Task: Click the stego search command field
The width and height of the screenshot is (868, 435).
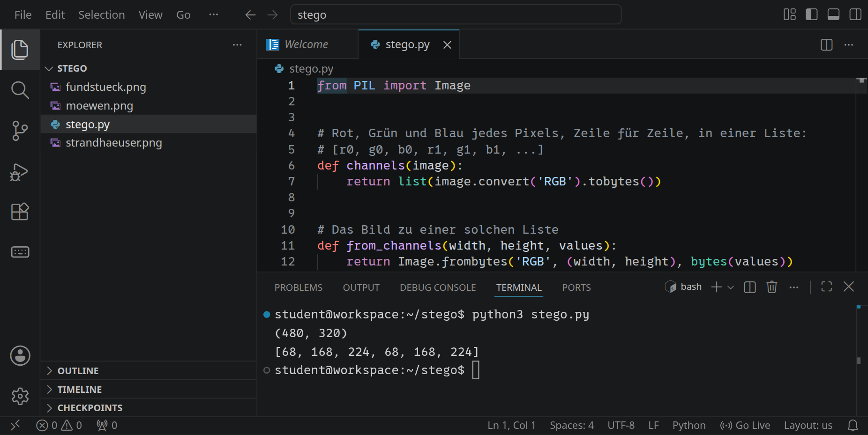Action: (x=456, y=15)
